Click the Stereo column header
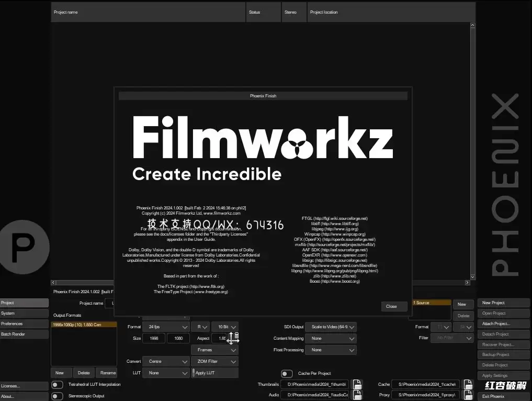This screenshot has width=532, height=401. point(294,12)
